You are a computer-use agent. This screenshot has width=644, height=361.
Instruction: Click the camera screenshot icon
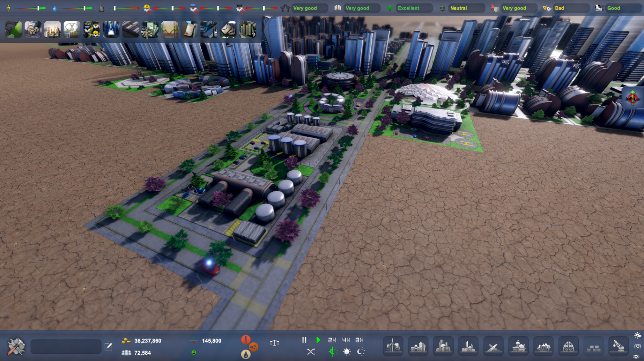637,346
